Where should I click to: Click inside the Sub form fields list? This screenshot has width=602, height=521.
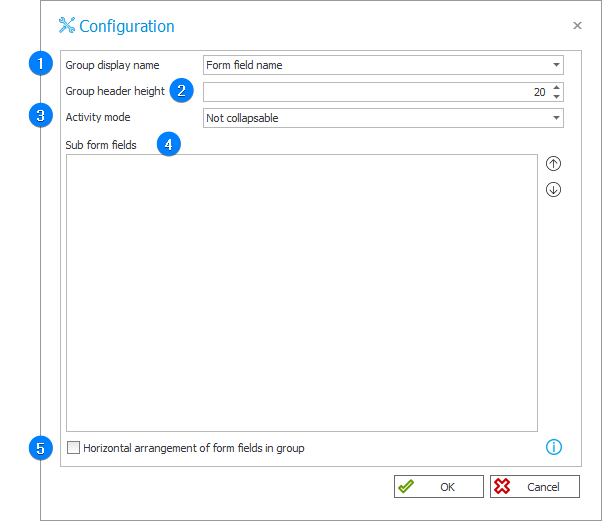pos(302,293)
